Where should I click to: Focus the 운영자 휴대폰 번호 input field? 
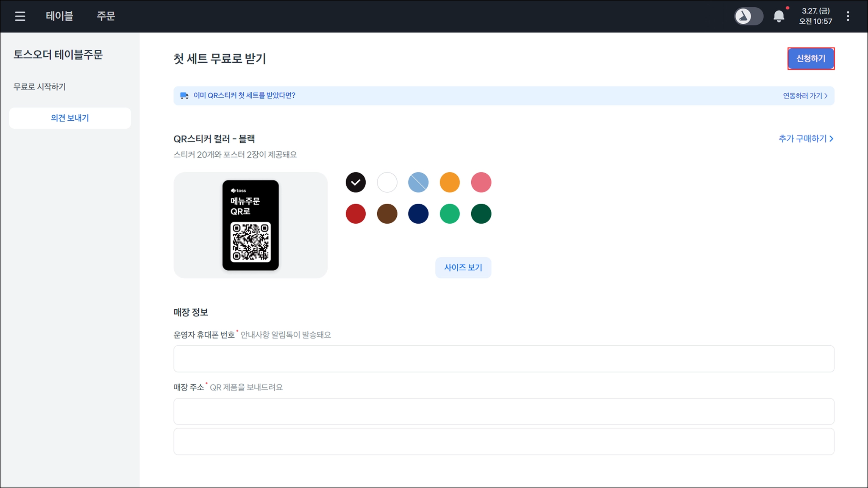(x=504, y=358)
